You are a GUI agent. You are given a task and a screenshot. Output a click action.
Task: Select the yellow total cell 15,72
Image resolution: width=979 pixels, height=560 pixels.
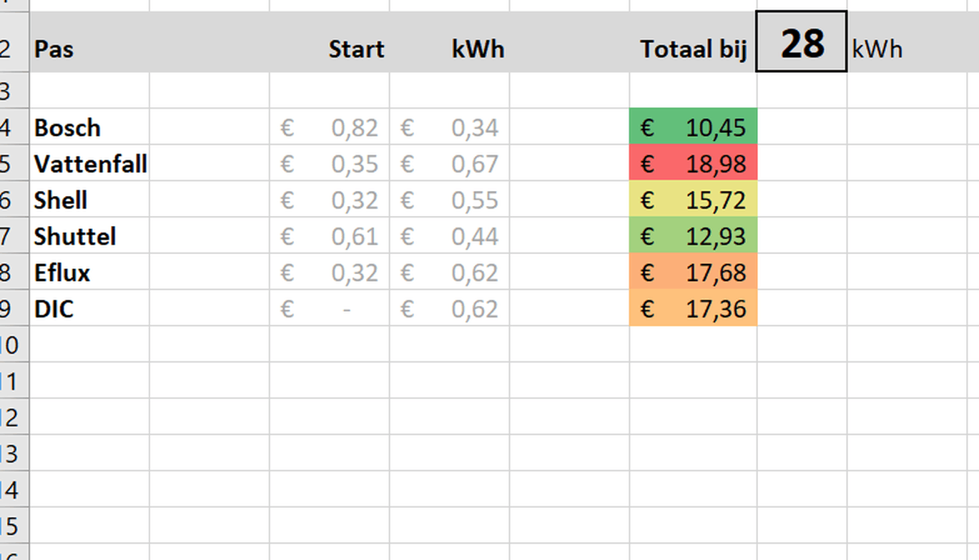693,200
